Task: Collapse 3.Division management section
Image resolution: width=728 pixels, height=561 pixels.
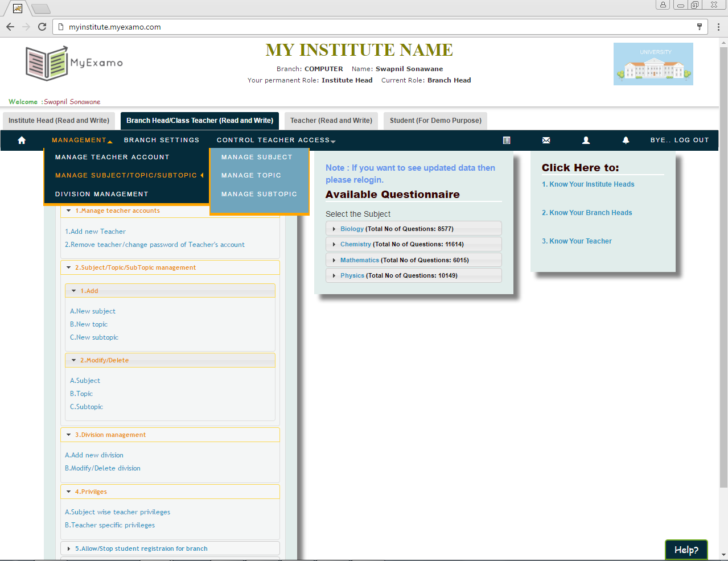Action: click(x=170, y=435)
